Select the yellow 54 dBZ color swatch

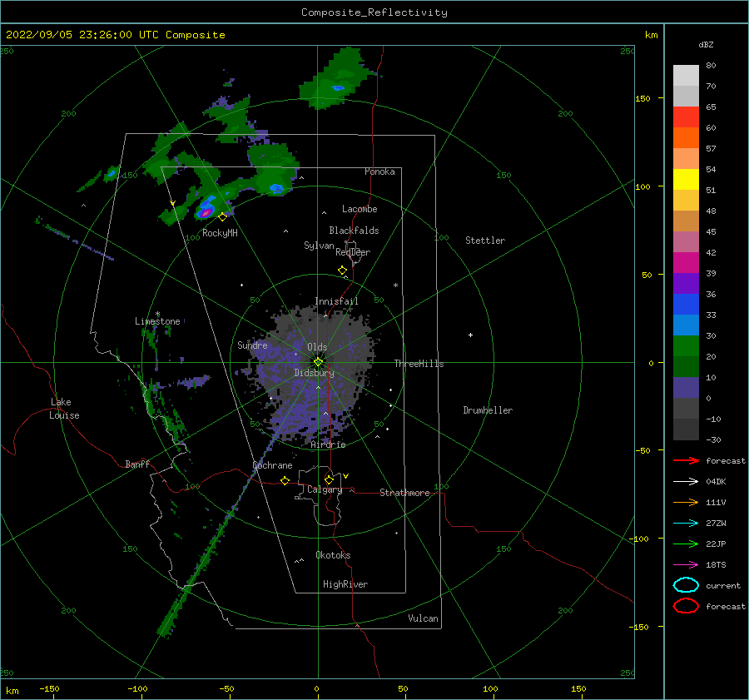[x=686, y=179]
